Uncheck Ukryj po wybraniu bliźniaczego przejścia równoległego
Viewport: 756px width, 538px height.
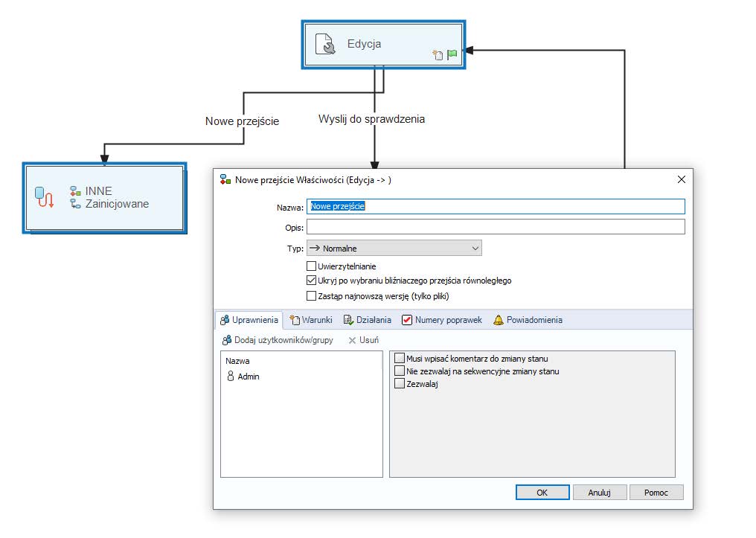(x=310, y=281)
